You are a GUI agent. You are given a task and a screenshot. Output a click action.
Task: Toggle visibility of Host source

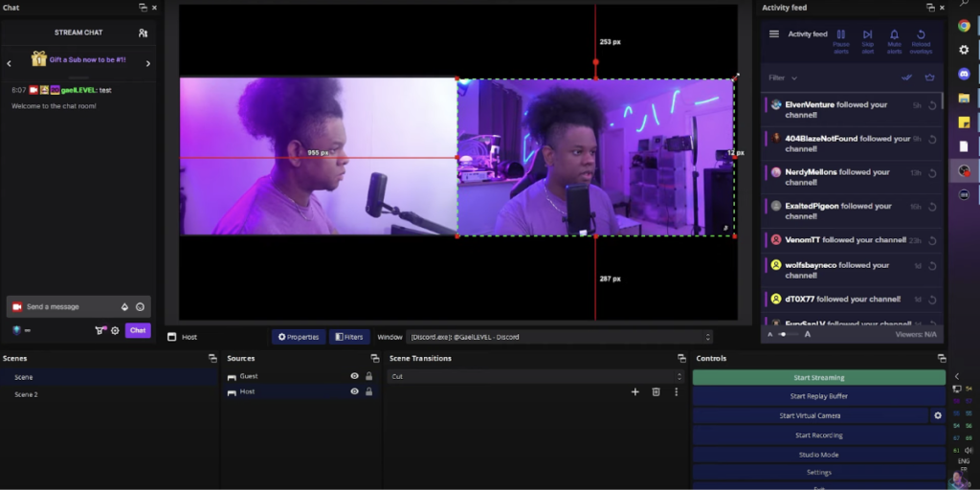(x=354, y=391)
